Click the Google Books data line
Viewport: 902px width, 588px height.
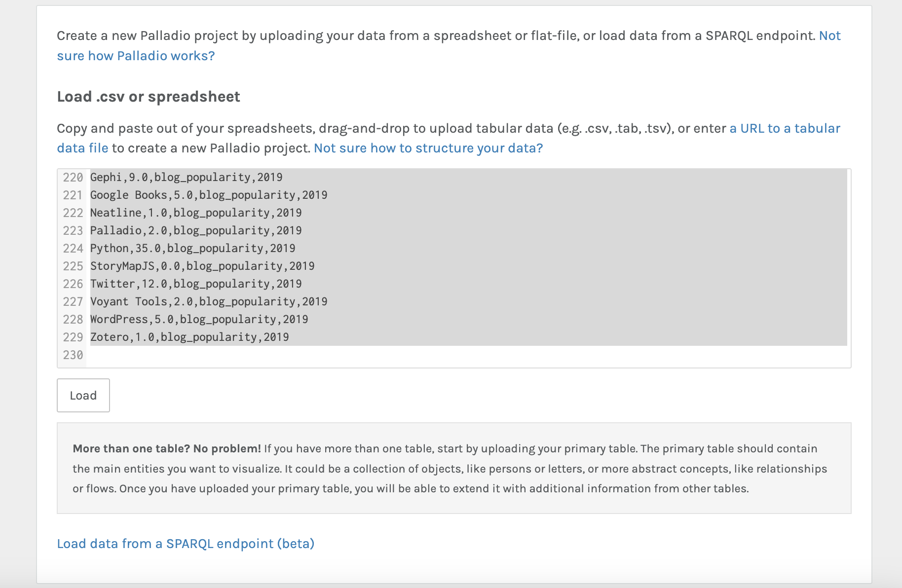(x=208, y=195)
